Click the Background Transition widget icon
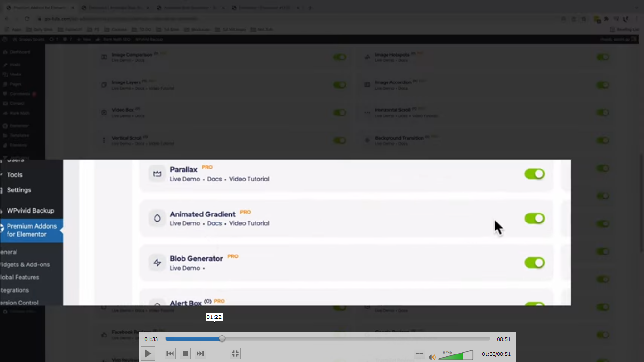Viewport: 644px width, 362px height. (x=367, y=140)
